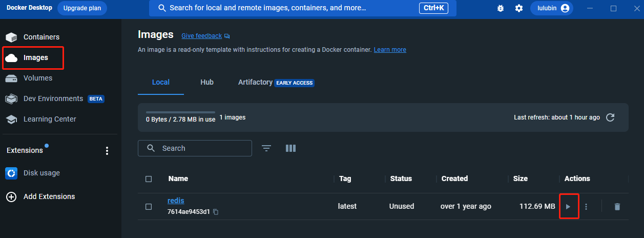The width and height of the screenshot is (644, 238).
Task: Open the troubleshoot bug icon
Action: pyautogui.click(x=501, y=8)
